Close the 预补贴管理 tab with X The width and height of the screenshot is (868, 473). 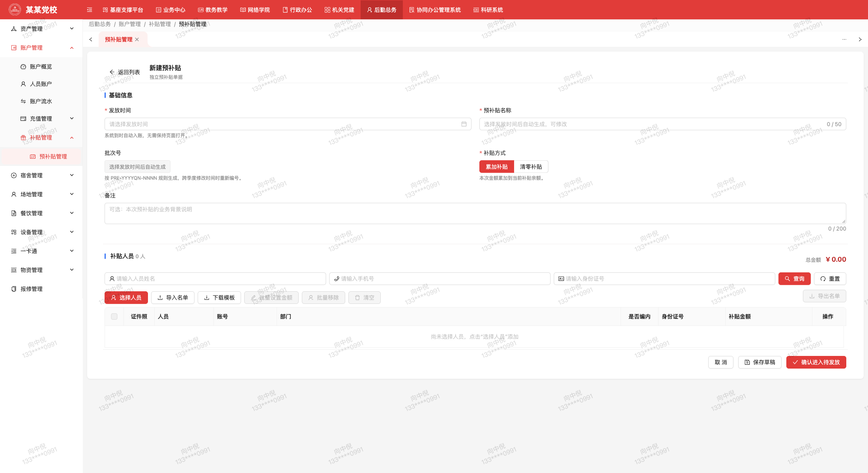pyautogui.click(x=137, y=39)
